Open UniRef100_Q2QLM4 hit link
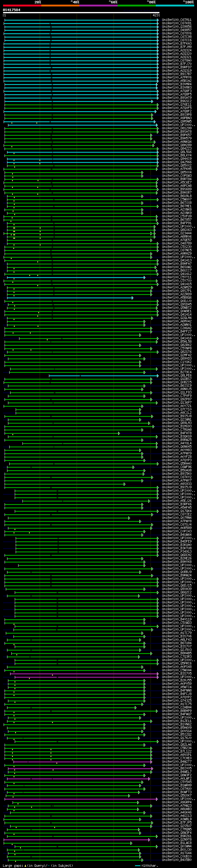 point(176,318)
